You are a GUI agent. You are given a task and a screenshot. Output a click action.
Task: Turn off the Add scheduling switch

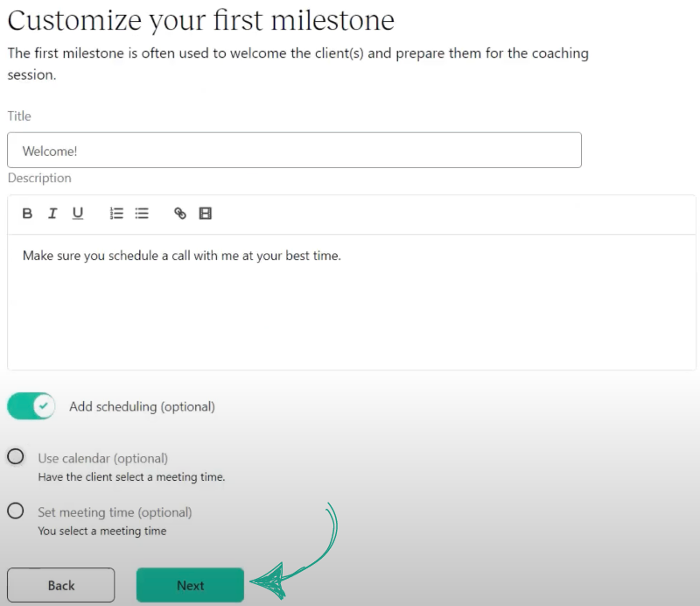tap(31, 406)
